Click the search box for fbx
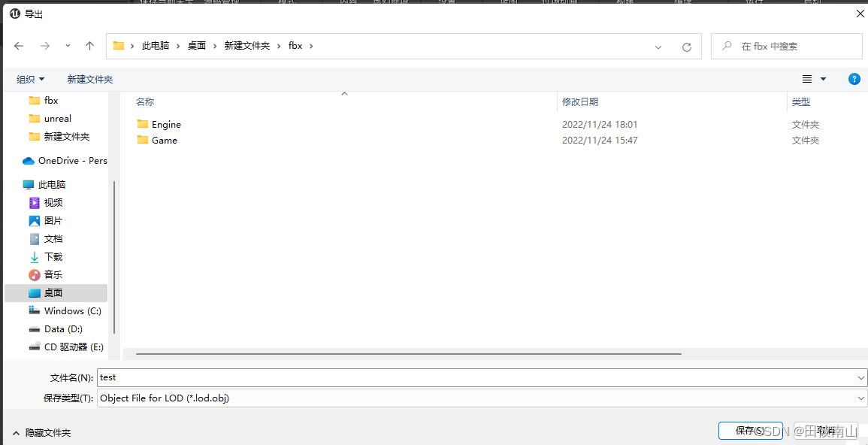Image resolution: width=868 pixels, height=445 pixels. coord(787,47)
